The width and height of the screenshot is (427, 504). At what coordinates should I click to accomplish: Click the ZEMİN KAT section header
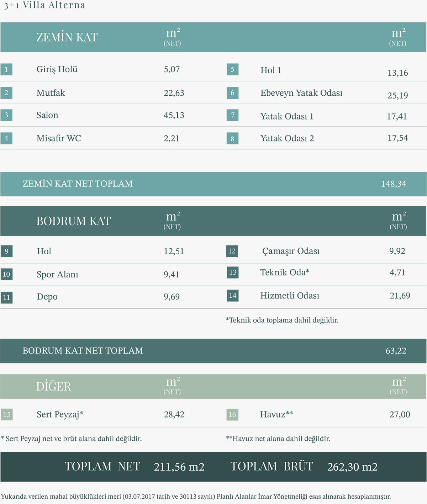click(67, 37)
